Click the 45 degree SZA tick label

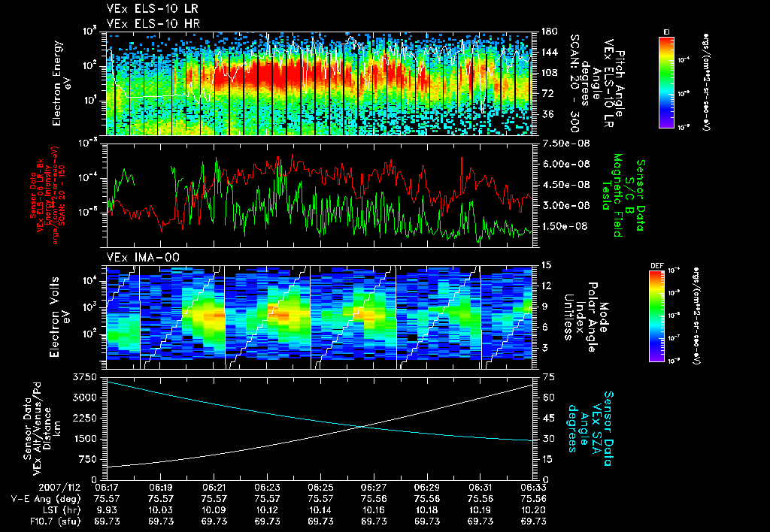(x=547, y=418)
